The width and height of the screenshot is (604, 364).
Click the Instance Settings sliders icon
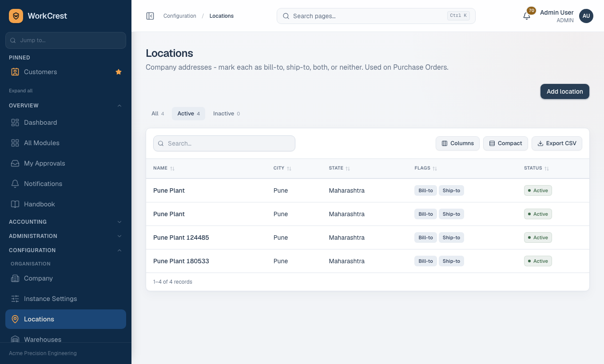point(15,299)
